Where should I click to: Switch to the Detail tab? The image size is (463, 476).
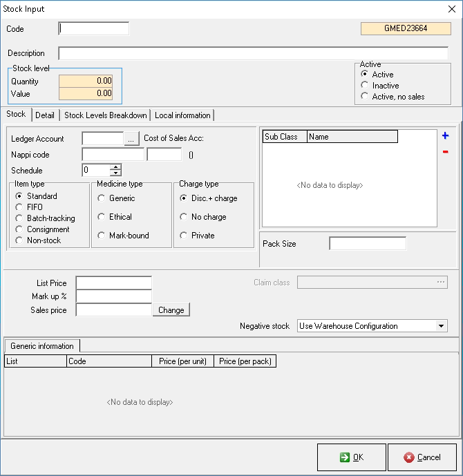tap(45, 115)
